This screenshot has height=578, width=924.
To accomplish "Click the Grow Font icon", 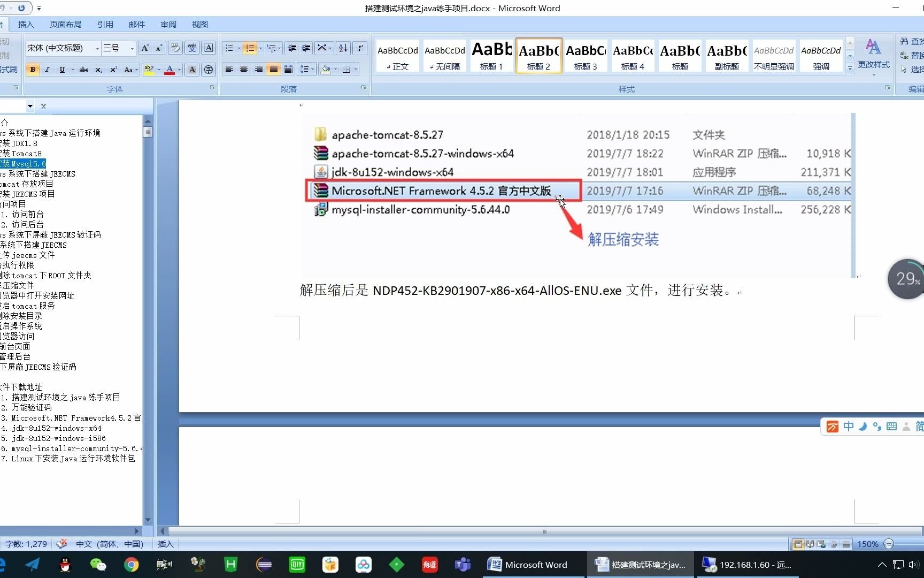I will pos(145,48).
